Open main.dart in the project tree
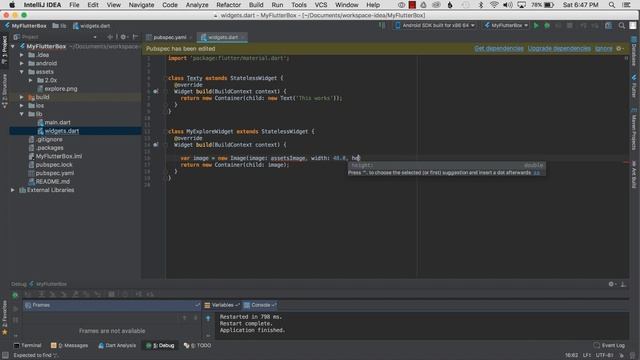 tap(57, 122)
